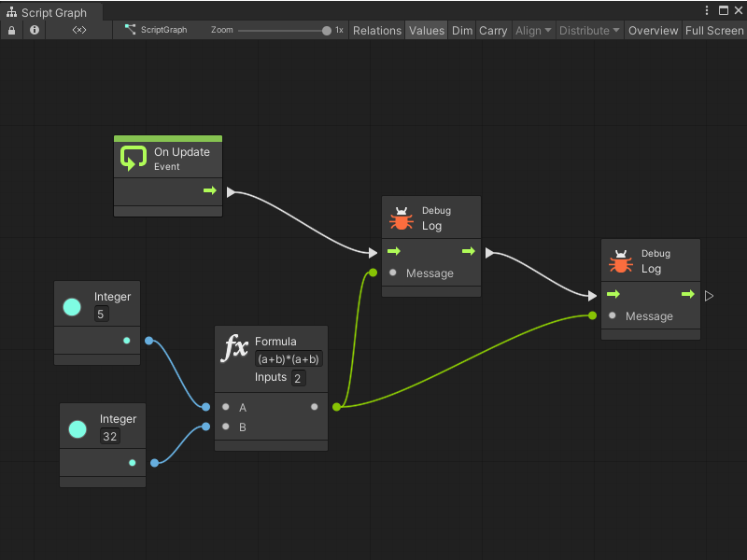Open the Distribute dropdown
Screen dimensions: 747x560
click(588, 30)
